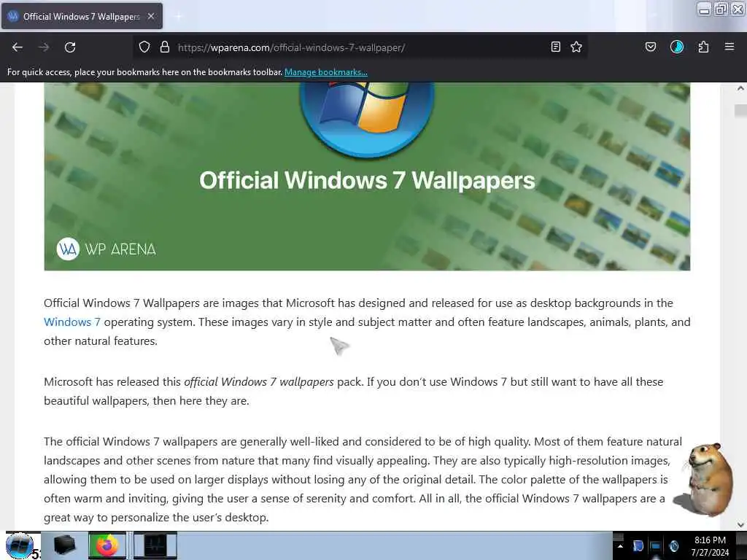The height and width of the screenshot is (560, 747).
Task: Click the forward navigation arrow
Action: [44, 47]
